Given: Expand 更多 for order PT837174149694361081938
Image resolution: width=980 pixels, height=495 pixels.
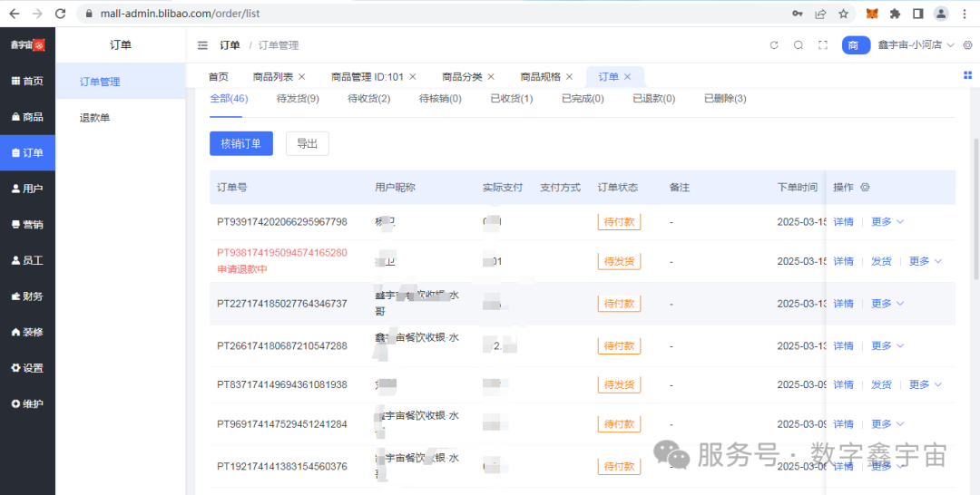Looking at the screenshot, I should click(925, 384).
